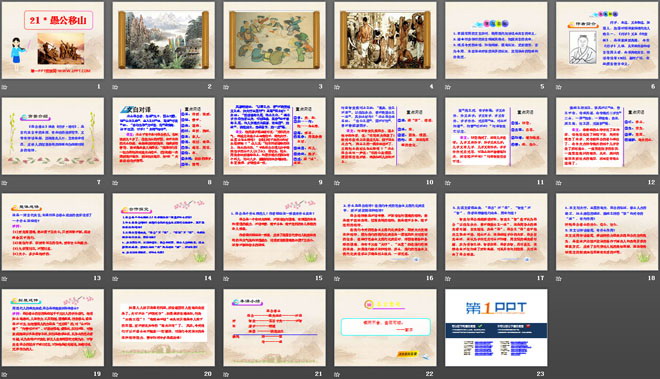Click the animation star icon under slide 18
The height and width of the screenshot is (379, 660).
click(x=559, y=278)
